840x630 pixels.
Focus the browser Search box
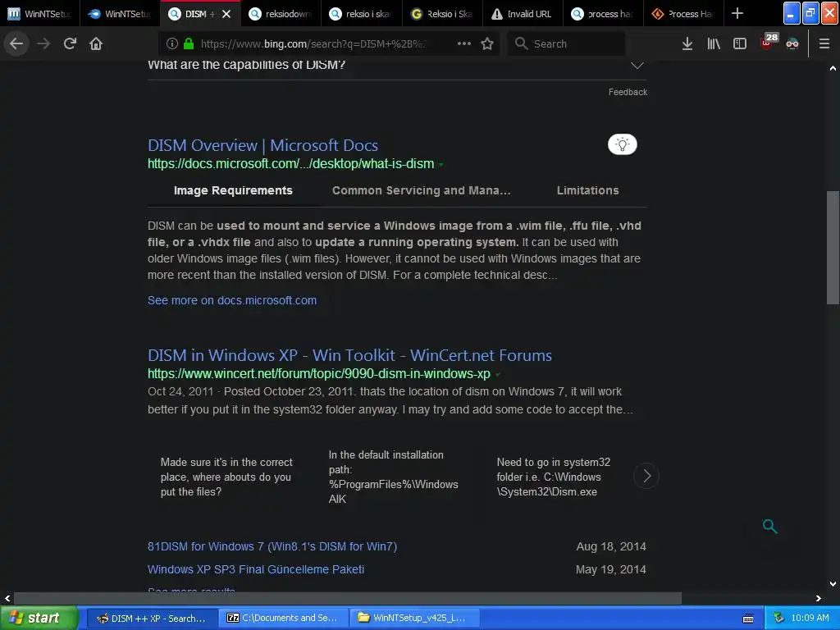[x=566, y=43]
